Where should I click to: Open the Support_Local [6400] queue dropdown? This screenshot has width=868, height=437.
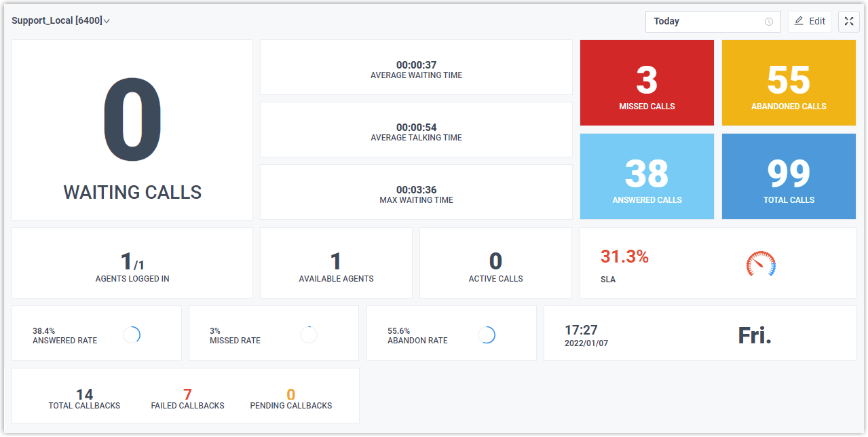coord(60,21)
